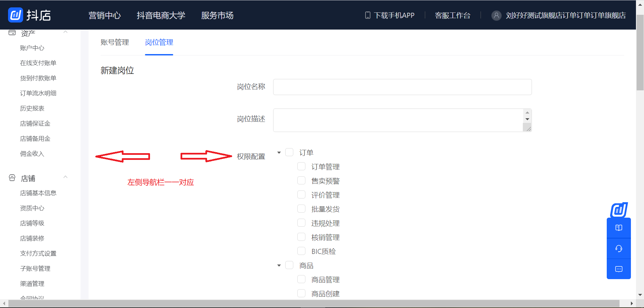Click the 岗位名称 input field
Screen dimensions: 644x308
(402, 87)
